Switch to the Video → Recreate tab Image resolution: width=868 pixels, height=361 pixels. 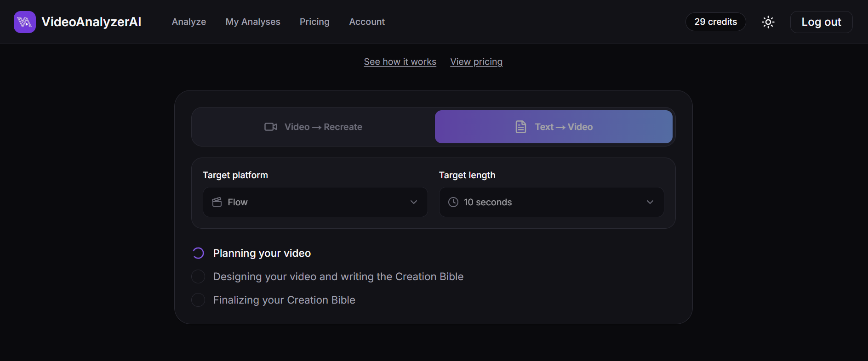coord(314,127)
